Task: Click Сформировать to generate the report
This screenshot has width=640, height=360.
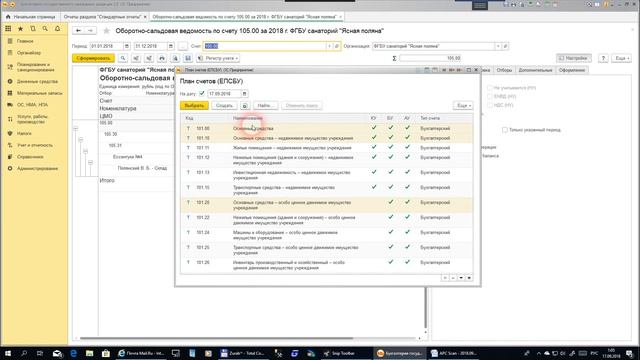Action: click(x=93, y=58)
